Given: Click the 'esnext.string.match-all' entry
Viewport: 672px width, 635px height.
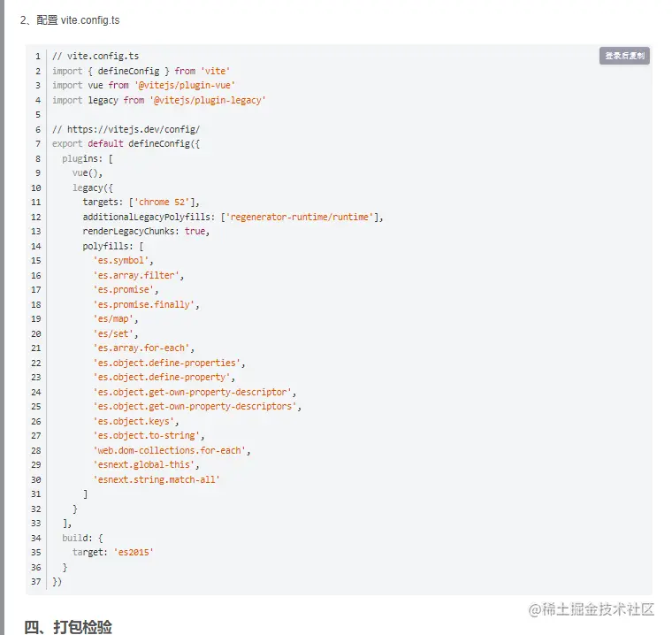Looking at the screenshot, I should pos(157,479).
